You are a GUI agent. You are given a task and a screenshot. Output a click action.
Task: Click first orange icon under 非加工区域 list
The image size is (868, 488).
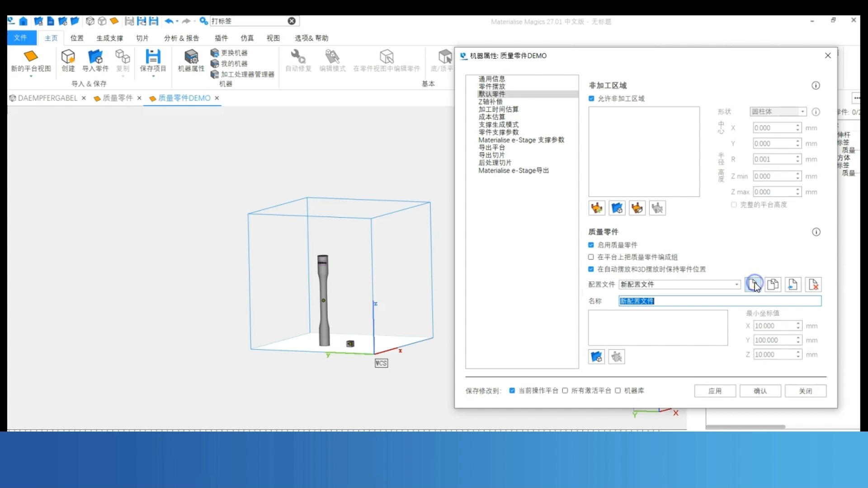pyautogui.click(x=597, y=208)
